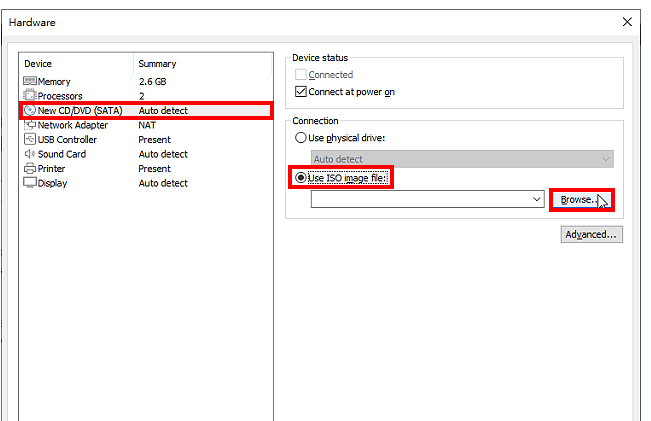Click the Processors chip icon

click(30, 95)
